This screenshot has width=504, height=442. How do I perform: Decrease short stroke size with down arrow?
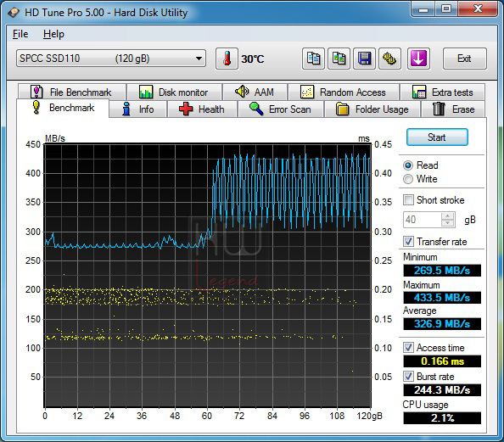448,223
